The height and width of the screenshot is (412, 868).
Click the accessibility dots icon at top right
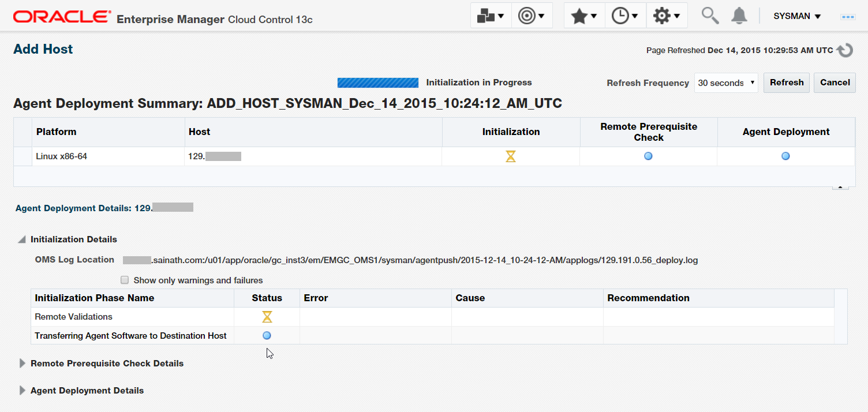click(x=848, y=17)
